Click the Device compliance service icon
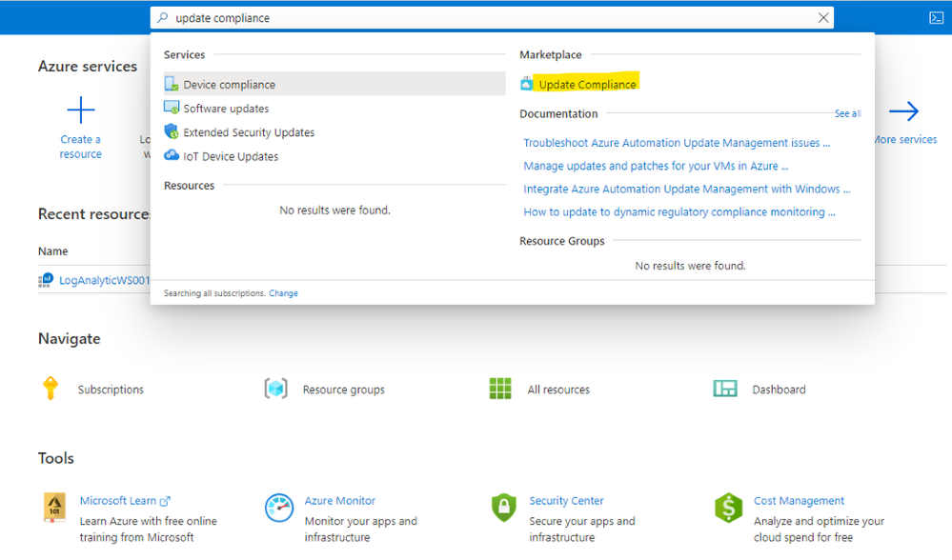The image size is (952, 560). coord(172,84)
